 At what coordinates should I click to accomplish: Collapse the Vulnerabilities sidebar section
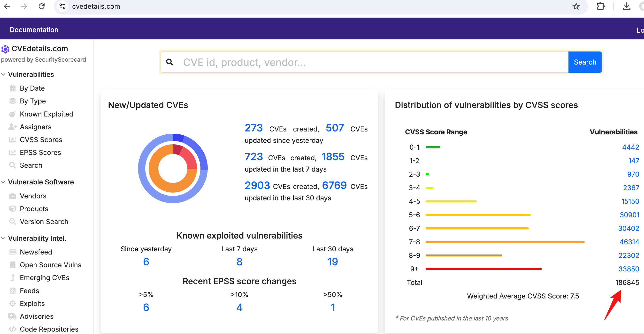(3, 74)
